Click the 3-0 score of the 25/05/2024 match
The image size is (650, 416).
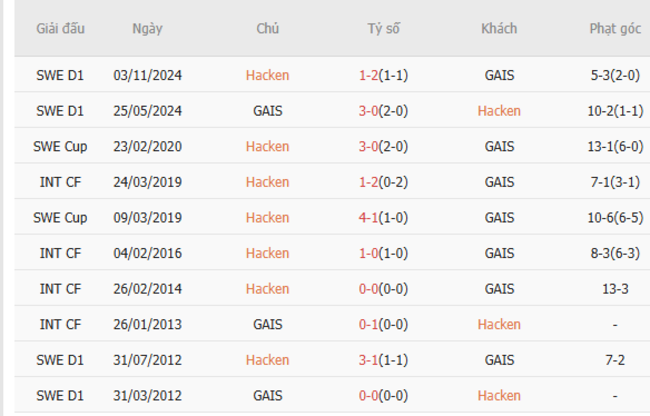pyautogui.click(x=368, y=111)
